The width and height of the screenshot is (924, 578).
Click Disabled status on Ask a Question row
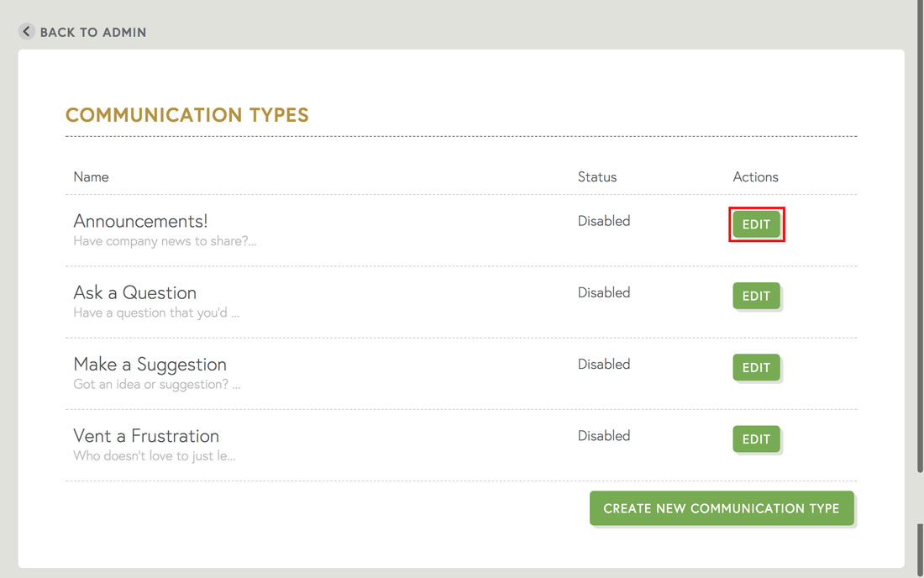point(603,292)
